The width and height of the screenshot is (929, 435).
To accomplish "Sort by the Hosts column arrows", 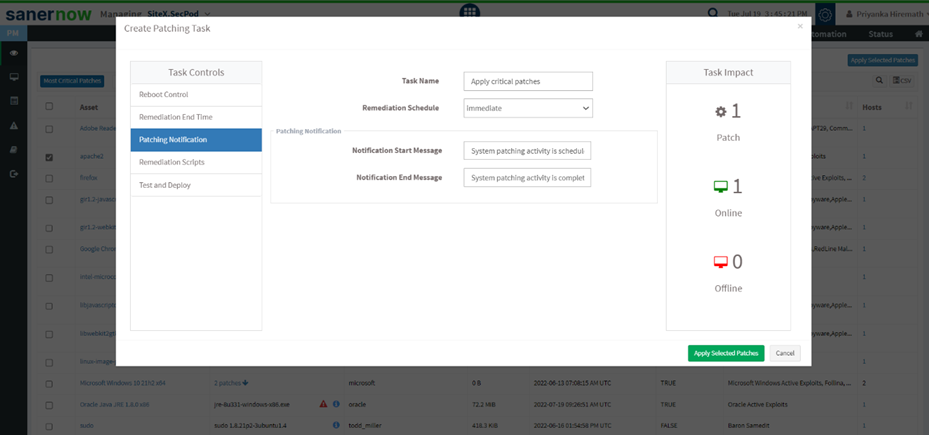I will tap(908, 107).
